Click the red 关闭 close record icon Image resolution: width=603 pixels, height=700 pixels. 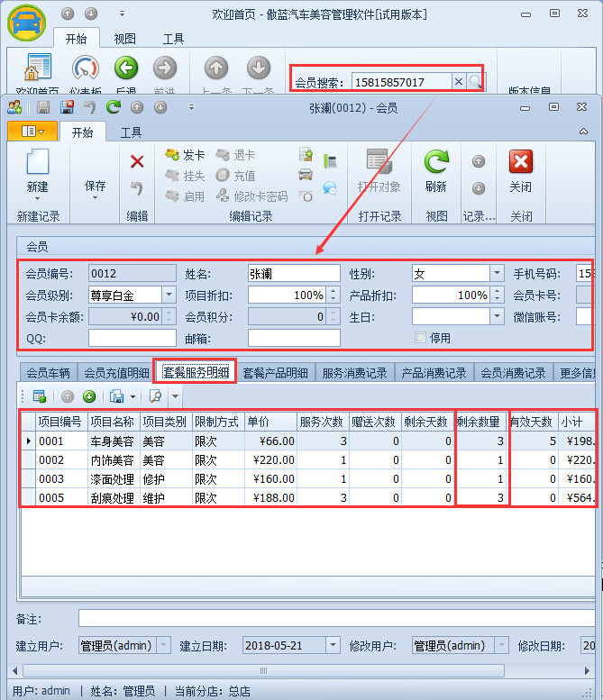point(520,163)
